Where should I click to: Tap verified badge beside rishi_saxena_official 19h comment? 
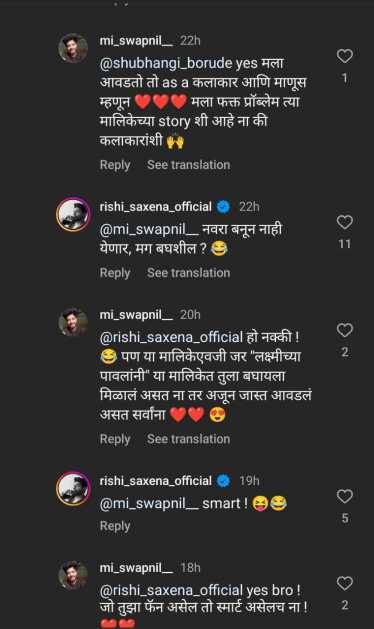pos(224,481)
